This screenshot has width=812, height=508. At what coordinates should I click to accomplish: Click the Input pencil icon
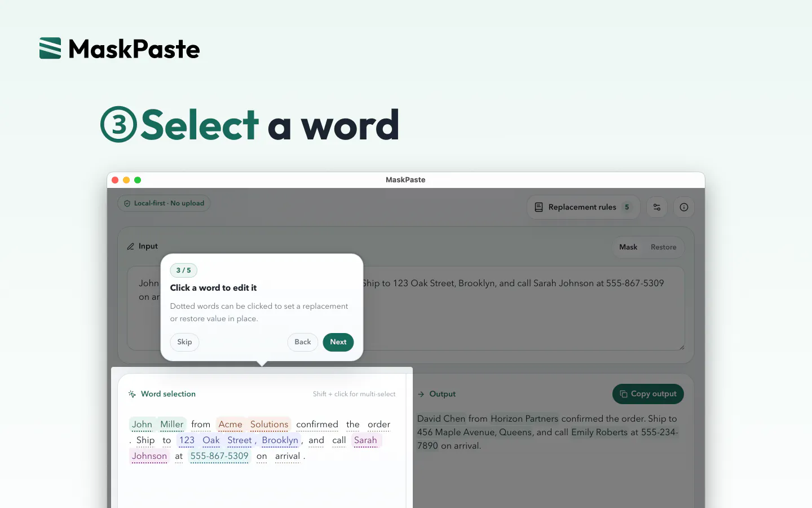click(x=131, y=247)
